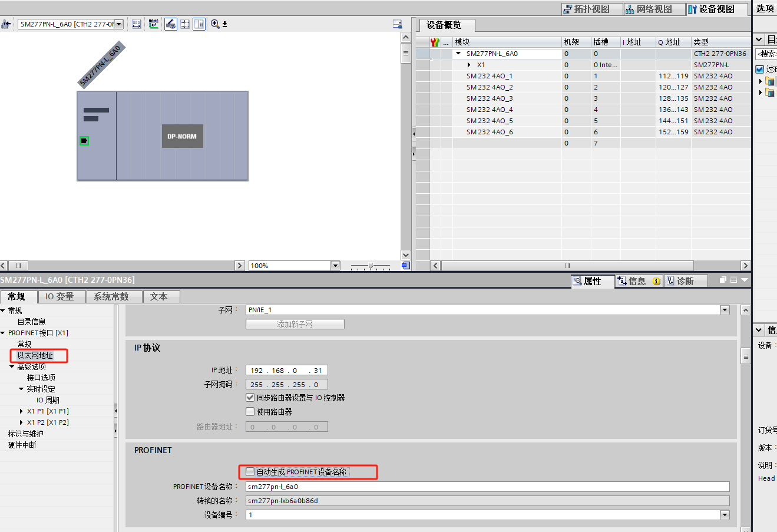Click the device overview horizontal scrollbar
This screenshot has height=532, width=777.
click(567, 266)
